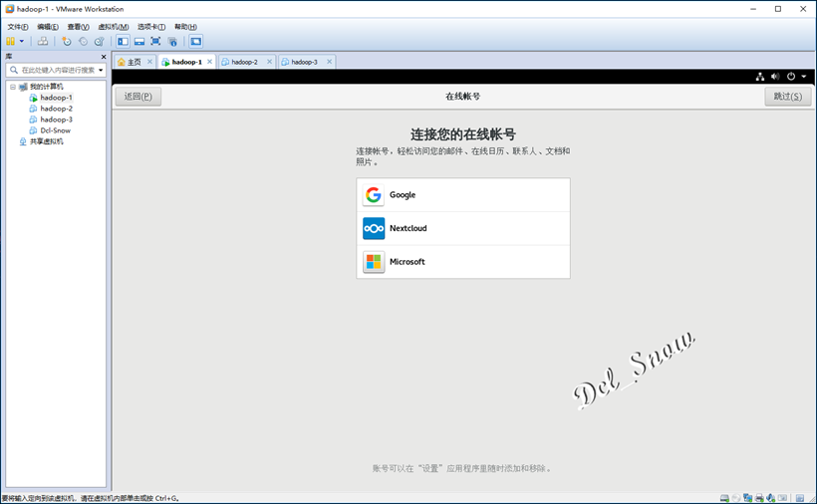Click the display device status bar icon
Screen dimensions: 817x504
(782, 498)
